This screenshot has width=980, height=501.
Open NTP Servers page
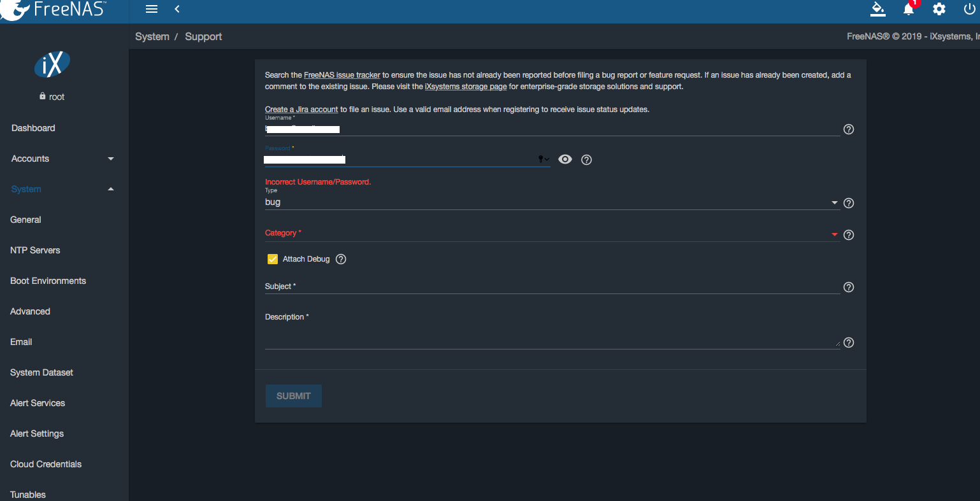[35, 250]
